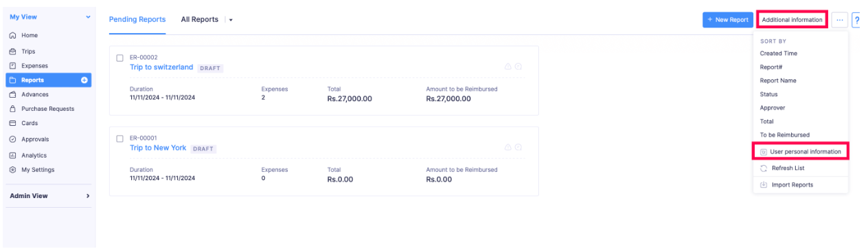Click the Expenses sidebar icon

point(12,65)
